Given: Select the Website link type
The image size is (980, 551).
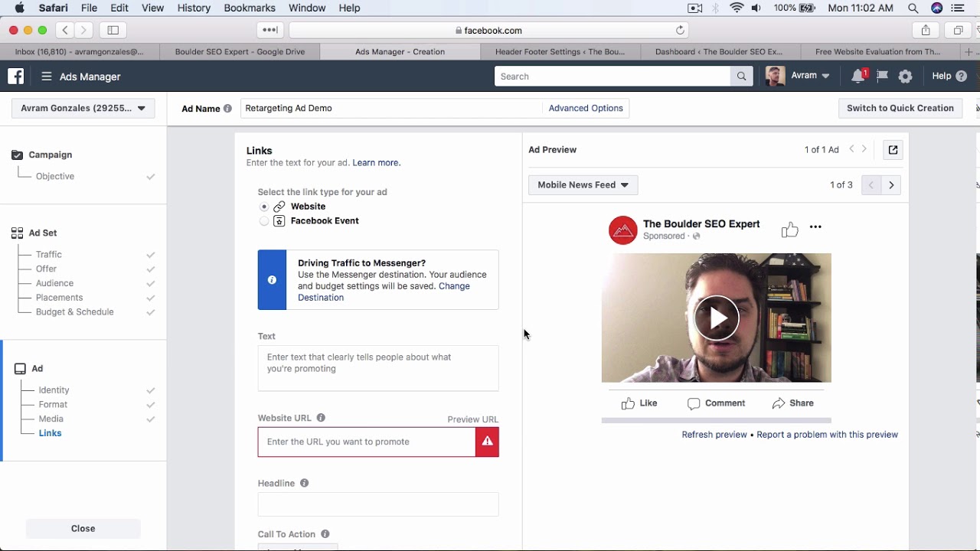Looking at the screenshot, I should click(x=264, y=207).
